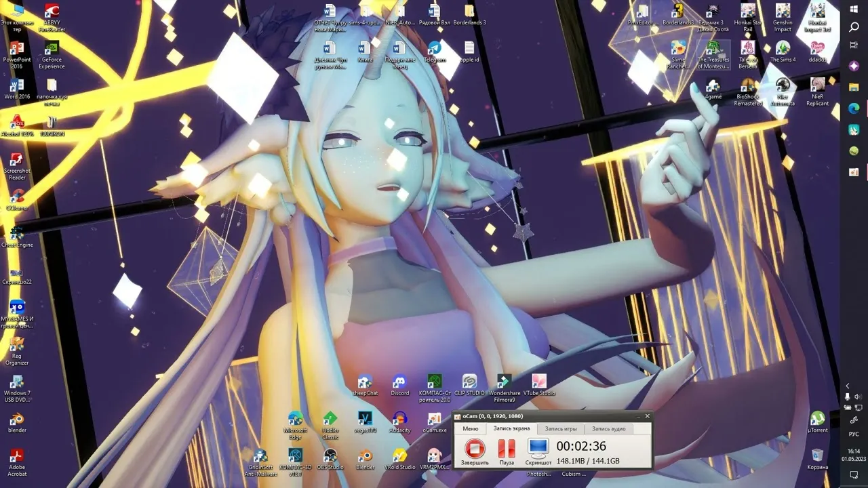Select the apple id text file
The image size is (868, 488).
469,52
